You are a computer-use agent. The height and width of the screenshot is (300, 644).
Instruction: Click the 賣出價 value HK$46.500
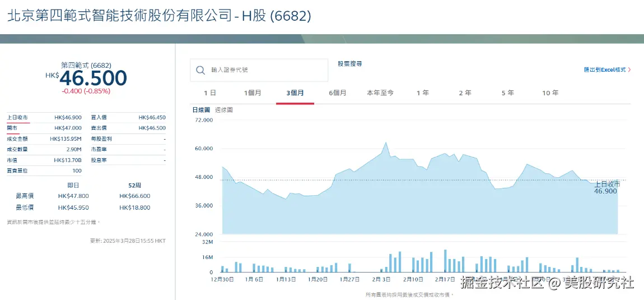coord(152,128)
